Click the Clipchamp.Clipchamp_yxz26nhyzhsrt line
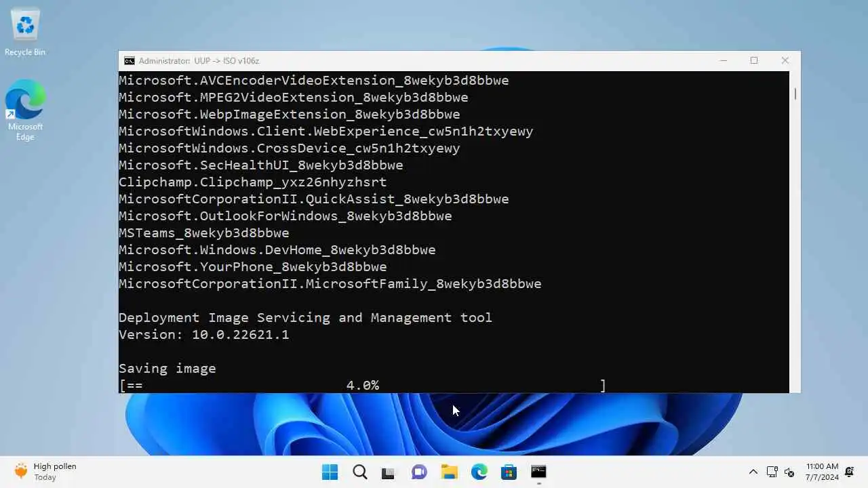 [253, 182]
